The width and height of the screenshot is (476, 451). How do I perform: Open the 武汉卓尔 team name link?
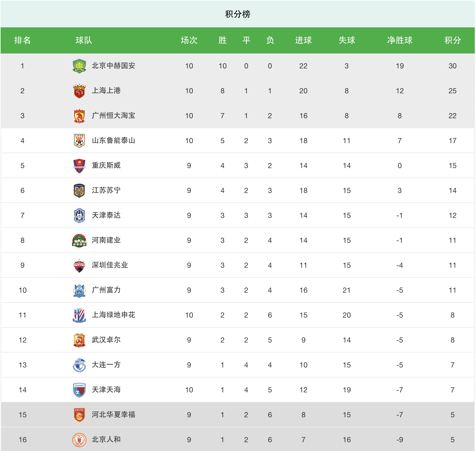[x=106, y=340]
